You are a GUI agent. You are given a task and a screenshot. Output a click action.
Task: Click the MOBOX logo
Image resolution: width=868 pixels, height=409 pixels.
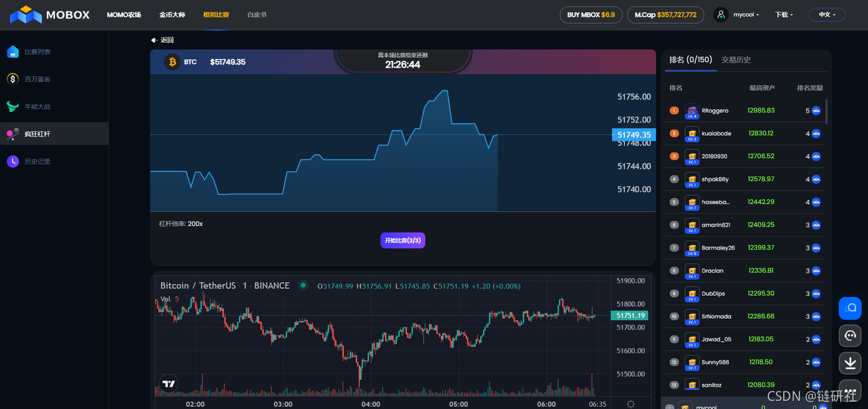coord(50,14)
